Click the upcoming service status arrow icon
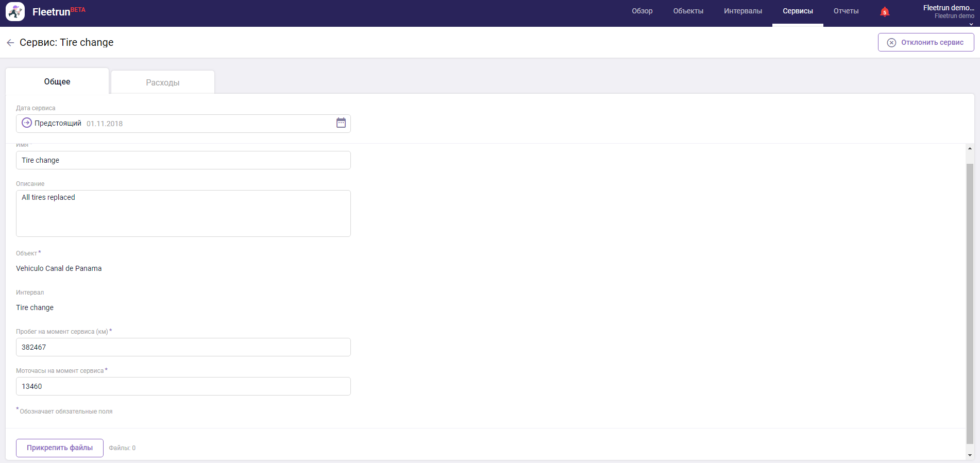980x463 pixels. click(27, 123)
